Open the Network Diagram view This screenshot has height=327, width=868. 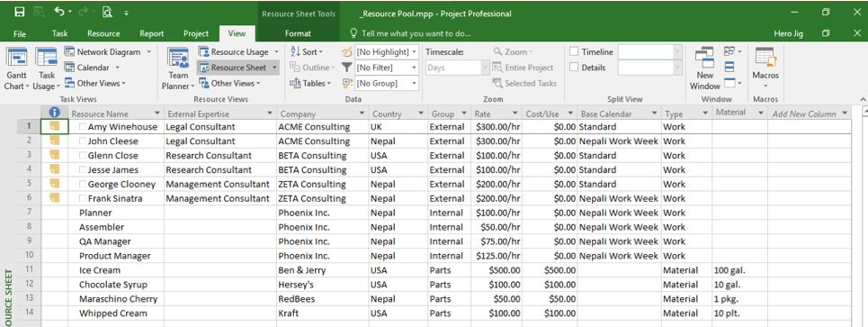tap(108, 51)
